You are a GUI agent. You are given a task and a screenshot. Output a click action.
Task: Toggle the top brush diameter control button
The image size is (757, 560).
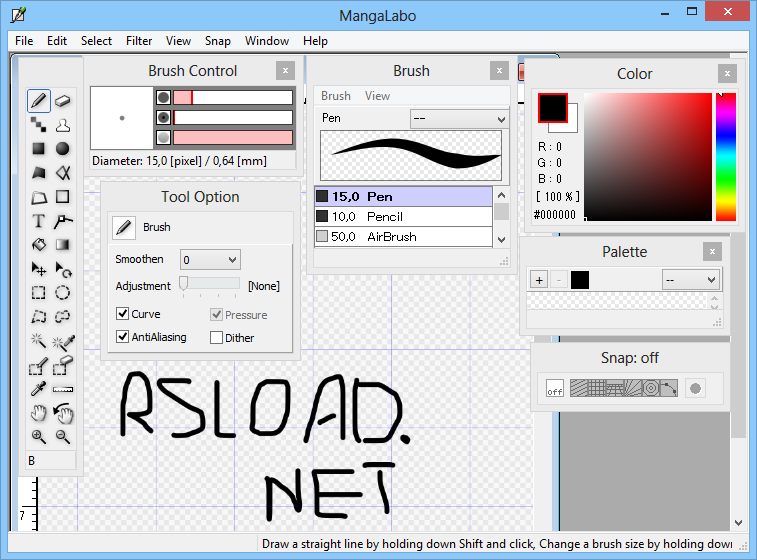(164, 98)
